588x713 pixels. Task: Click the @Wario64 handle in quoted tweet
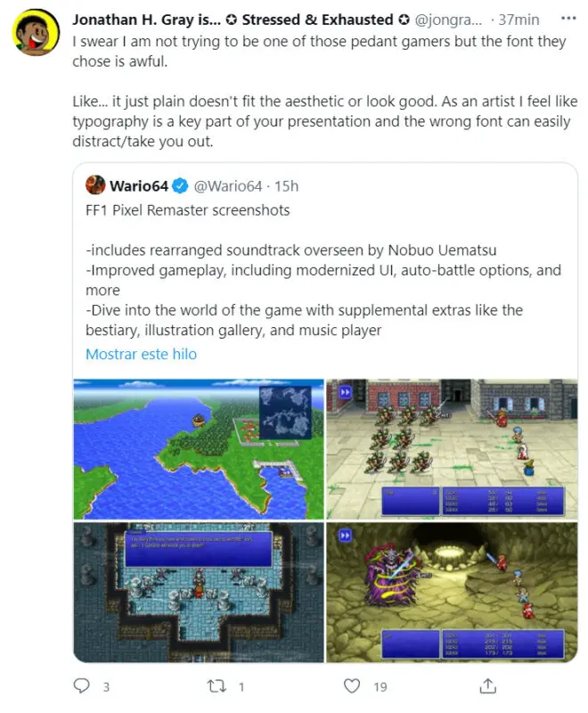tap(228, 186)
